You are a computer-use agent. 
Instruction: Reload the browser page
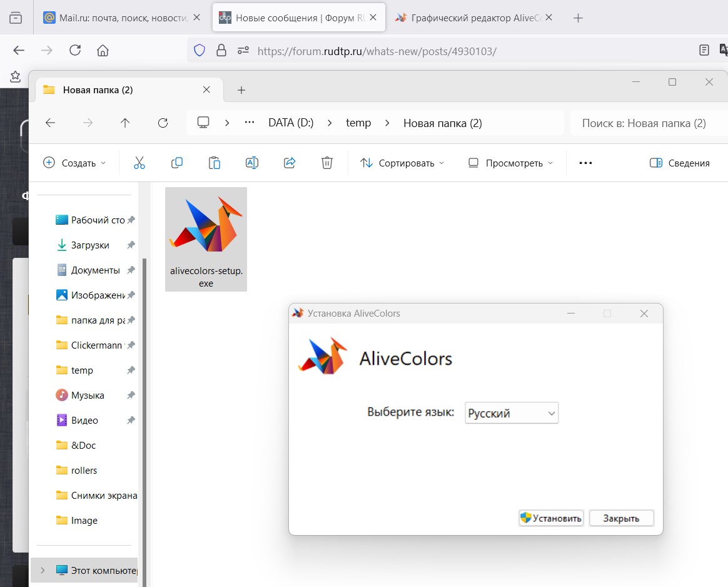pos(75,50)
